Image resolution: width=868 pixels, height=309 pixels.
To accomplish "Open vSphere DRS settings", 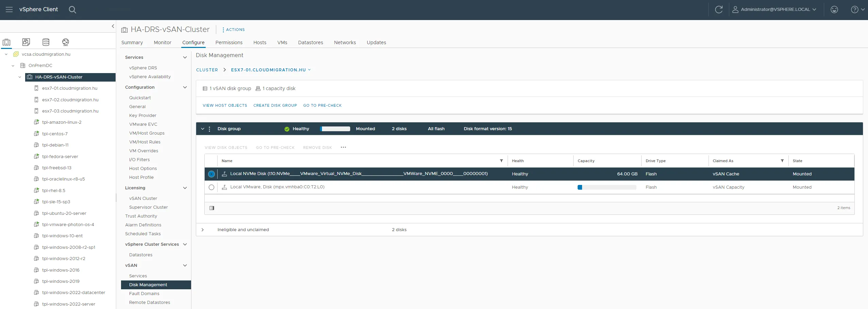I will (x=143, y=68).
